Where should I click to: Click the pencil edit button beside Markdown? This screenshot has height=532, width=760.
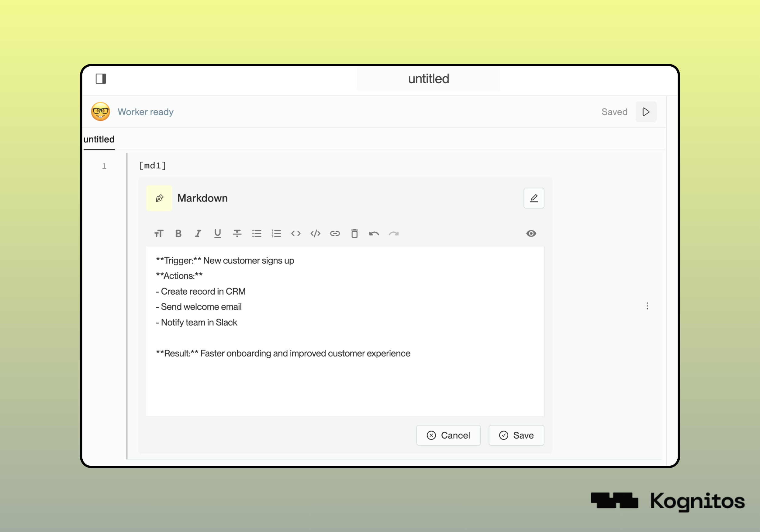tap(534, 198)
